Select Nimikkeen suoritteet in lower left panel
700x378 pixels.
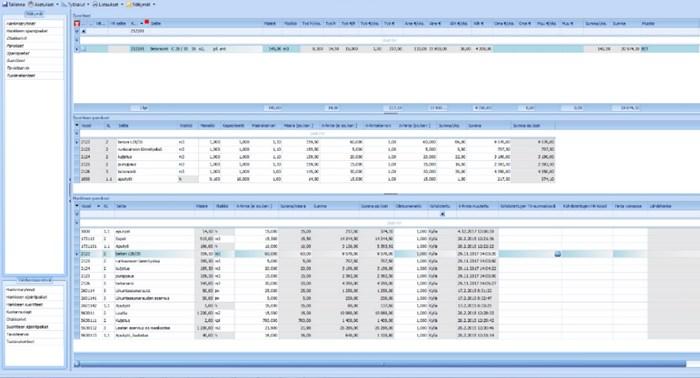[25, 304]
